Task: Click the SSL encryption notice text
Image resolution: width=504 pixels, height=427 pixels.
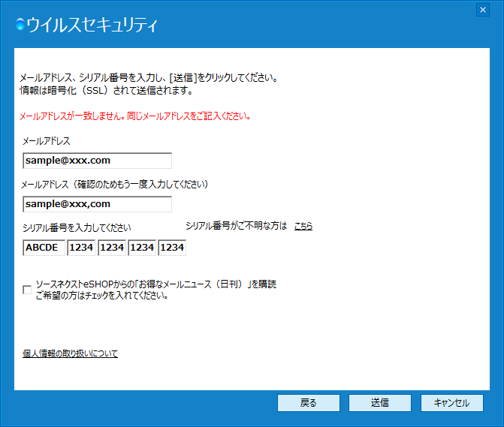Action: pos(107,91)
